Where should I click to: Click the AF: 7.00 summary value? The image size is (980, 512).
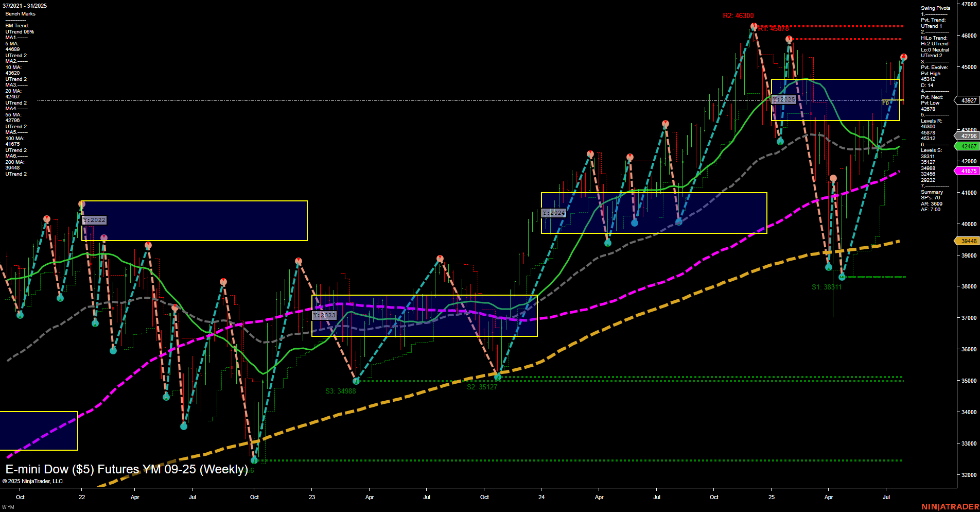pyautogui.click(x=931, y=210)
